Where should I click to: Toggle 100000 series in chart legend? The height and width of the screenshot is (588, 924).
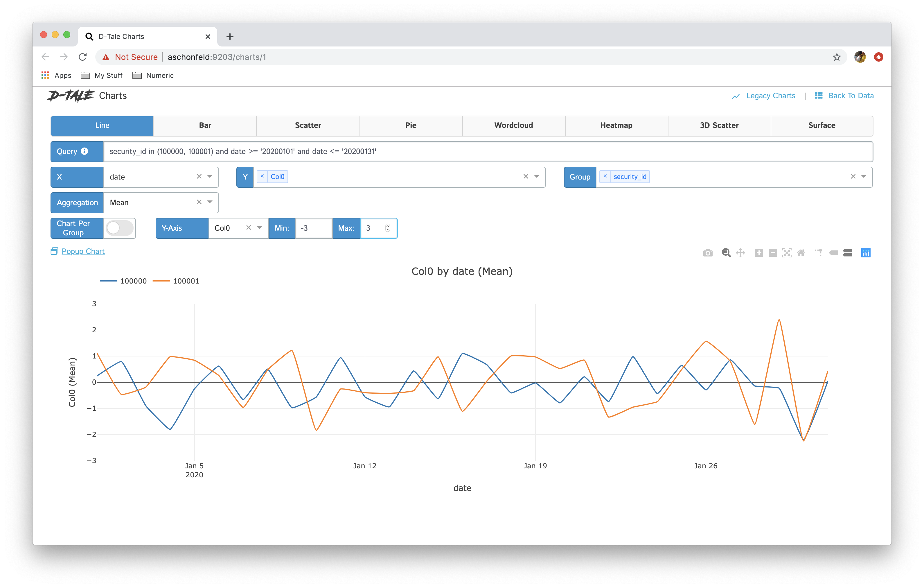point(133,281)
